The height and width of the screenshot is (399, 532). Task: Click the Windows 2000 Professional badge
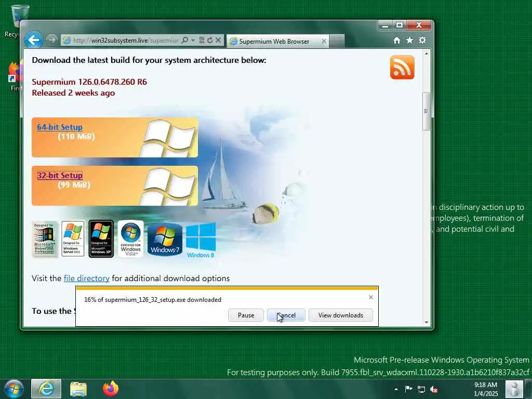pos(45,239)
